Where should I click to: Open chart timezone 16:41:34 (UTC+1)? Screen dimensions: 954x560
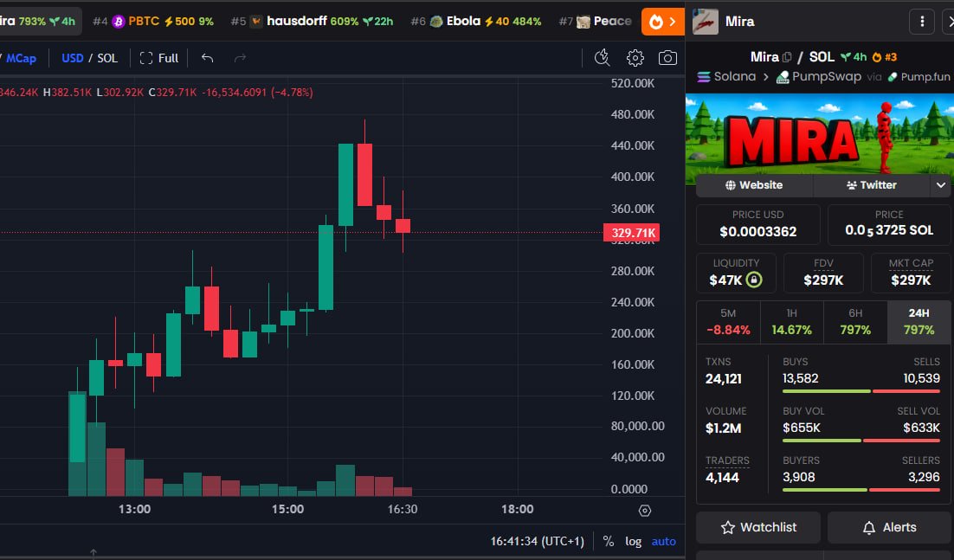pos(538,541)
